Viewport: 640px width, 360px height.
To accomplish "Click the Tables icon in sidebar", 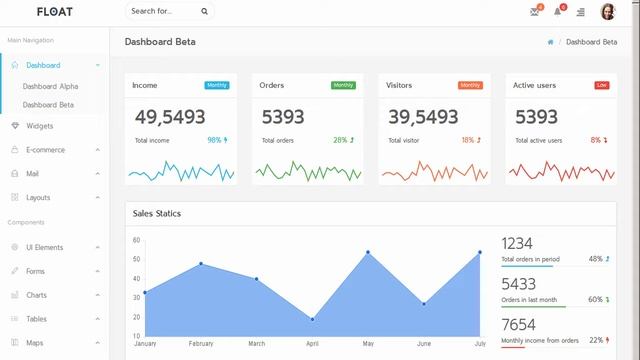I will click(x=15, y=318).
